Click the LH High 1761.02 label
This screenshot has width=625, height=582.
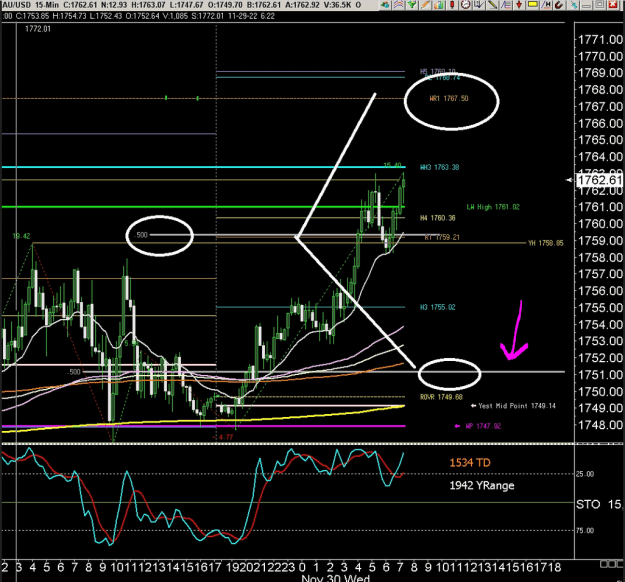493,207
